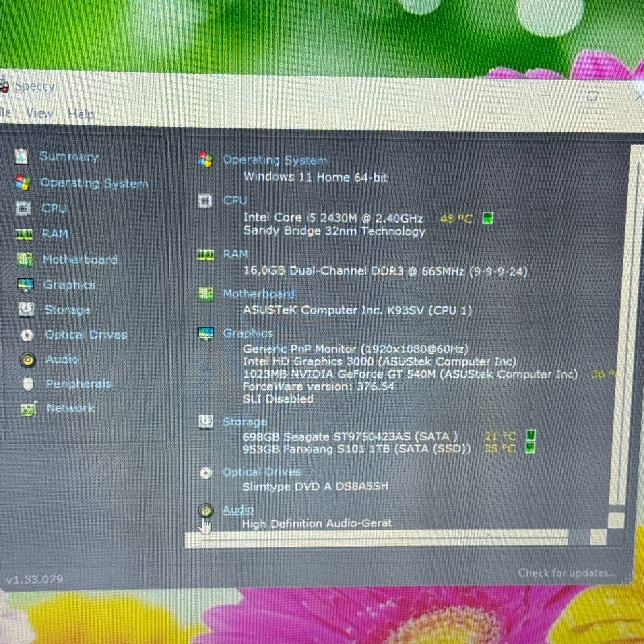The height and width of the screenshot is (644, 644).
Task: Click the Graphics monitor icon in sidebar
Action: pos(26,285)
